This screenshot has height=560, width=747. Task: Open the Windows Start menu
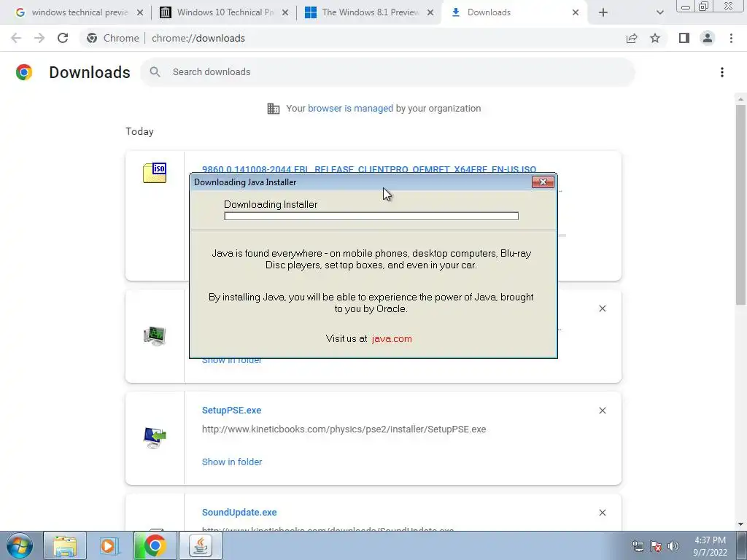(19, 545)
